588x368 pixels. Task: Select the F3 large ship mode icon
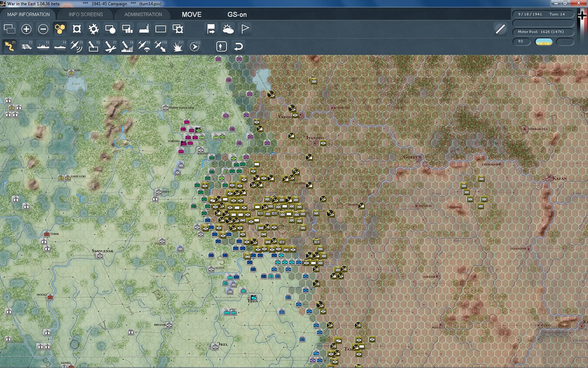[x=43, y=46]
